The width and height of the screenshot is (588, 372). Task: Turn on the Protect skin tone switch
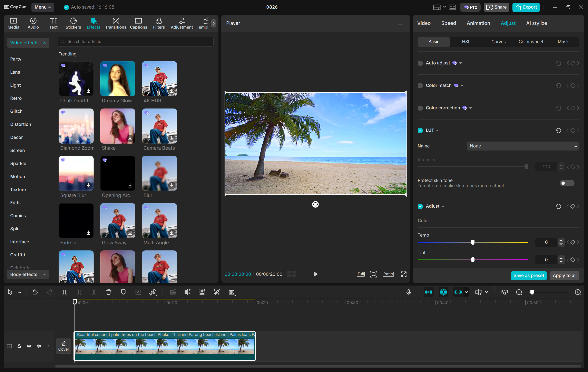coord(567,183)
